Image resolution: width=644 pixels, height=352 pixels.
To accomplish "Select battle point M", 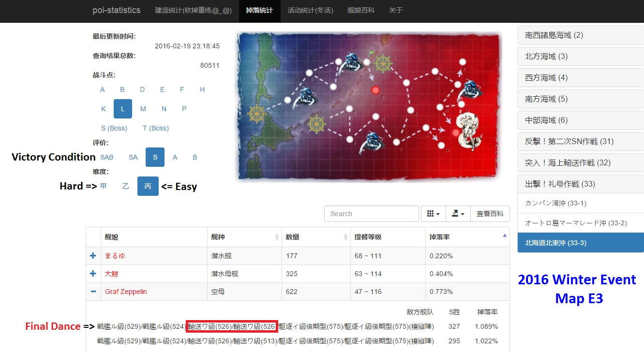I will point(143,109).
